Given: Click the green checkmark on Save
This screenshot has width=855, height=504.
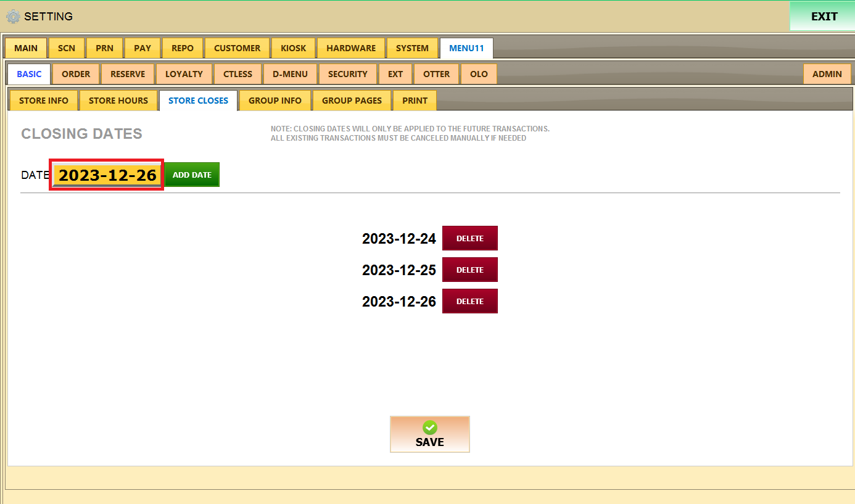Looking at the screenshot, I should coord(430,428).
